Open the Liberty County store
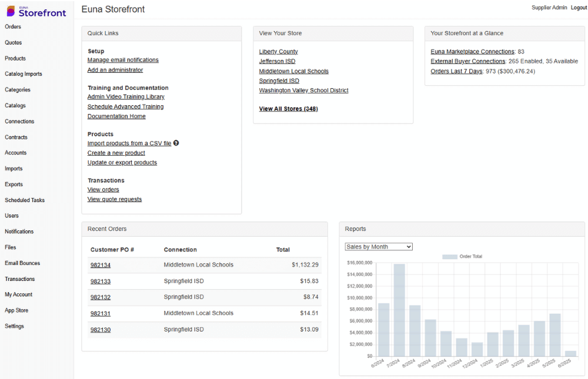The height and width of the screenshot is (379, 588). point(278,51)
